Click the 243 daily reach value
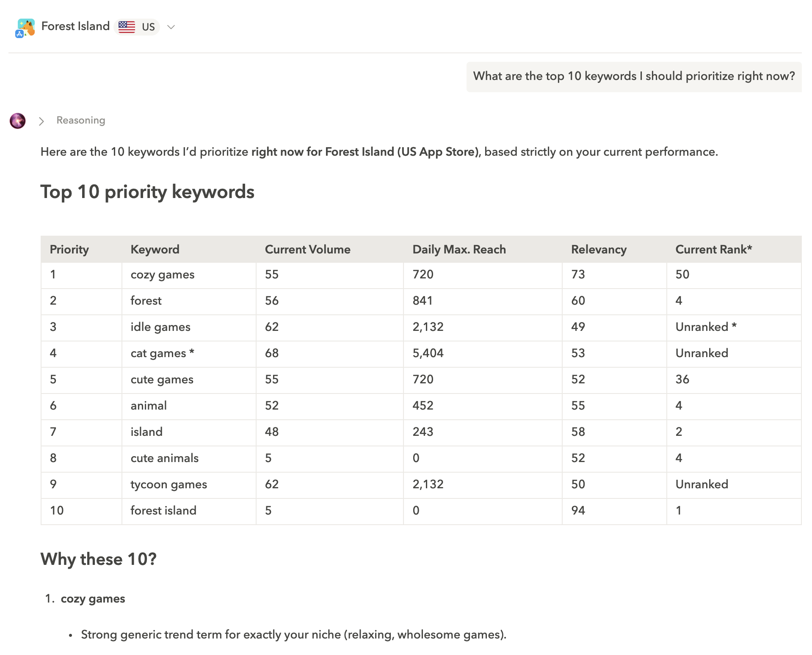 coord(423,432)
